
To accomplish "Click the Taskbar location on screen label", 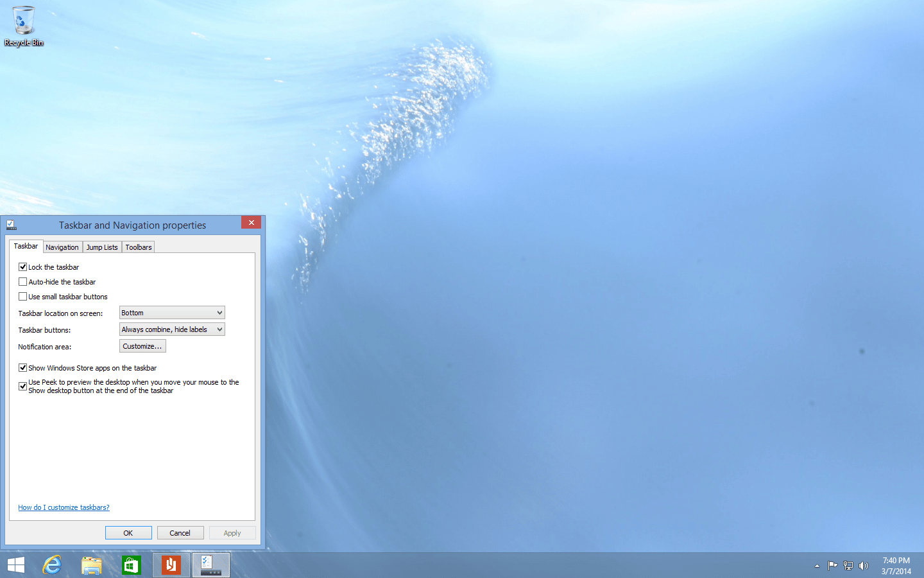I will point(60,313).
